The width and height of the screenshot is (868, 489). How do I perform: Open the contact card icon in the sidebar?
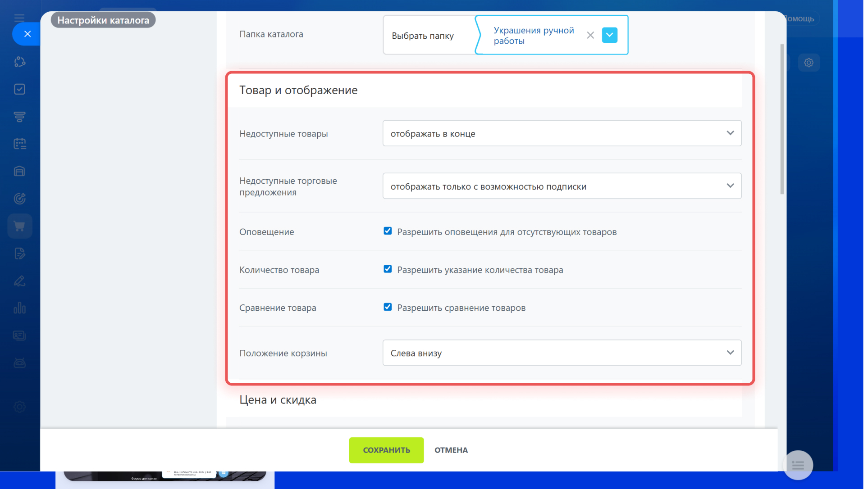(x=19, y=335)
